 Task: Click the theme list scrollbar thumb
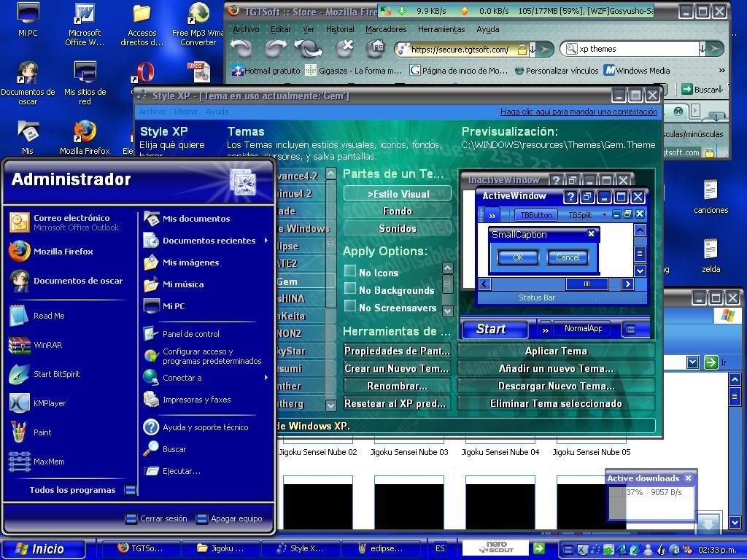tap(330, 244)
